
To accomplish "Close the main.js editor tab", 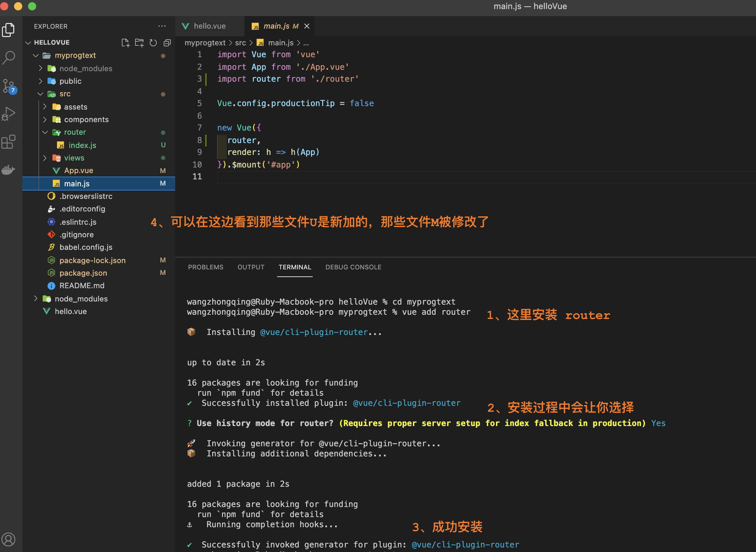I will (x=307, y=26).
